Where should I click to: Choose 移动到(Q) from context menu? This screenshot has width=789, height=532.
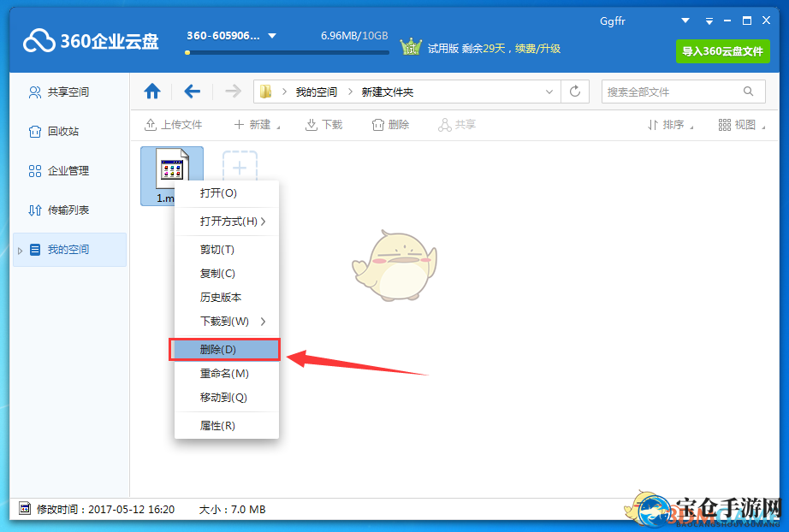(x=227, y=398)
